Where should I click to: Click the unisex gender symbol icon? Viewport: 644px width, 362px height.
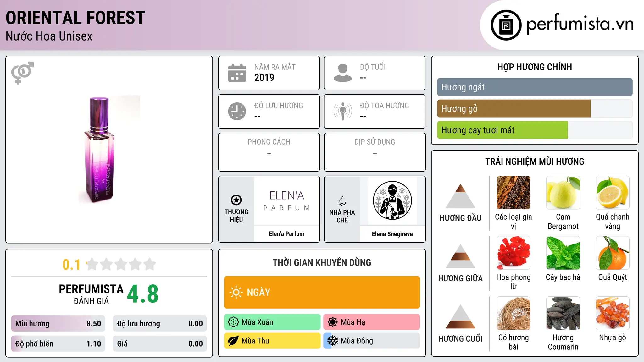22,73
